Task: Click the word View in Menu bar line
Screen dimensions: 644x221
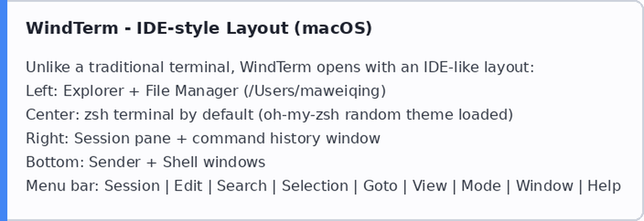Action: click(x=429, y=186)
